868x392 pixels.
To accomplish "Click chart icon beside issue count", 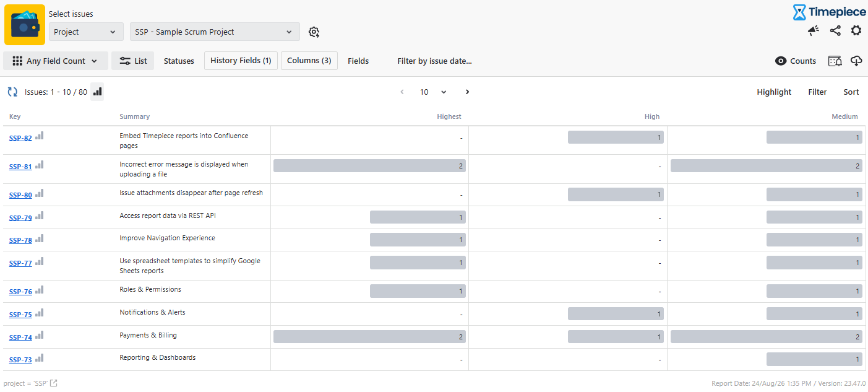I will point(97,92).
